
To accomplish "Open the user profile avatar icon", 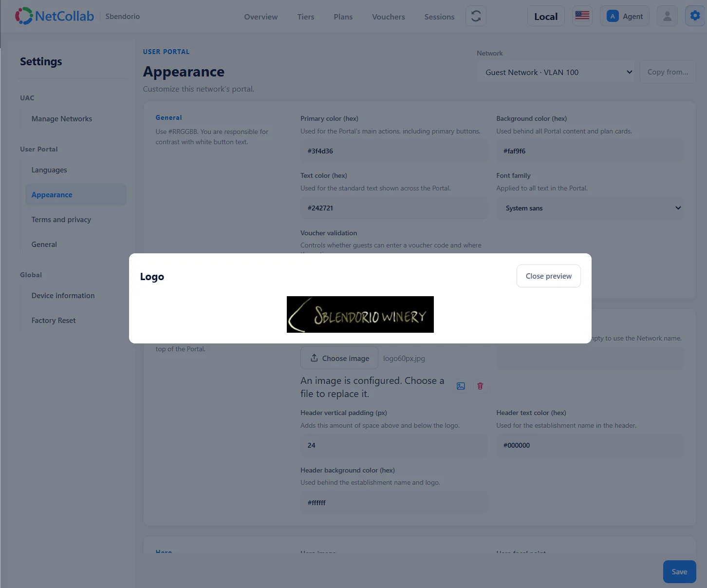I will [667, 16].
